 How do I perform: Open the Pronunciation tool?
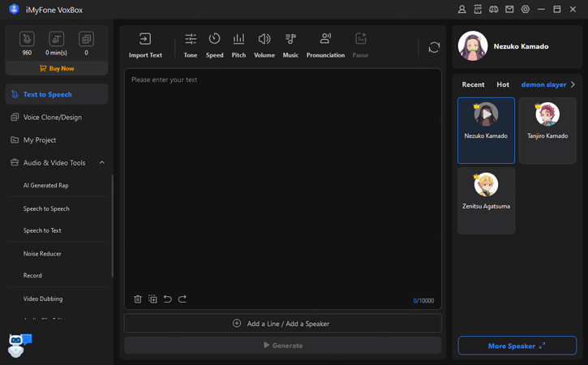pos(325,45)
